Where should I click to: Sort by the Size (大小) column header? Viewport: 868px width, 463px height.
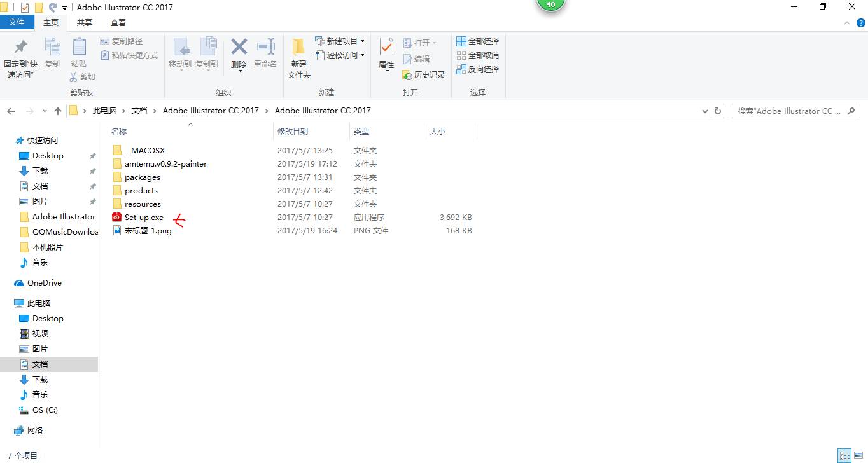coord(438,131)
